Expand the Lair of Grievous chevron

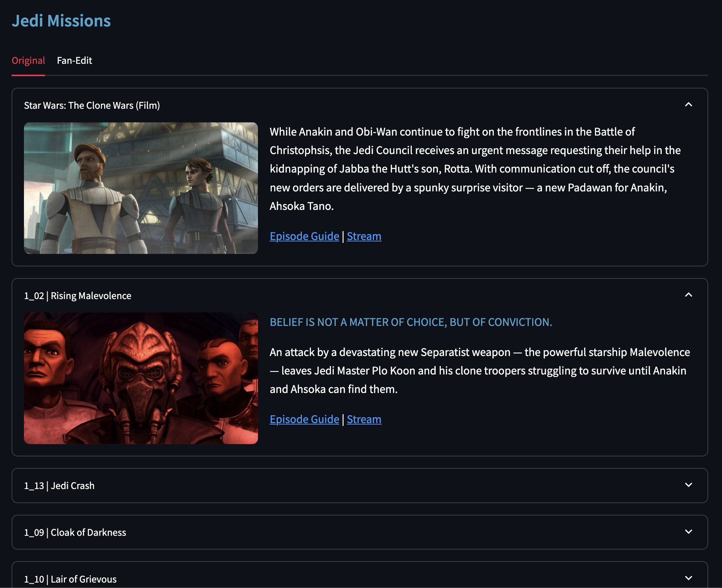pyautogui.click(x=688, y=578)
